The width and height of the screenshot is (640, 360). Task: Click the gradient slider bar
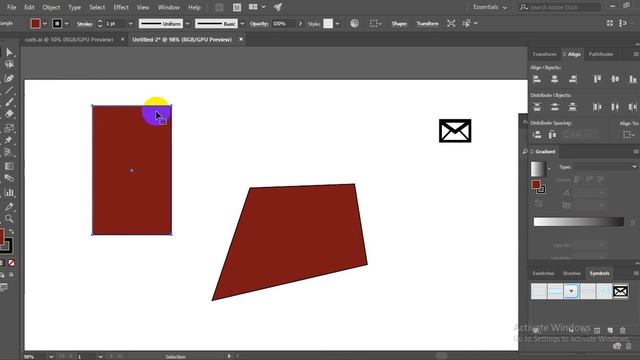(578, 222)
